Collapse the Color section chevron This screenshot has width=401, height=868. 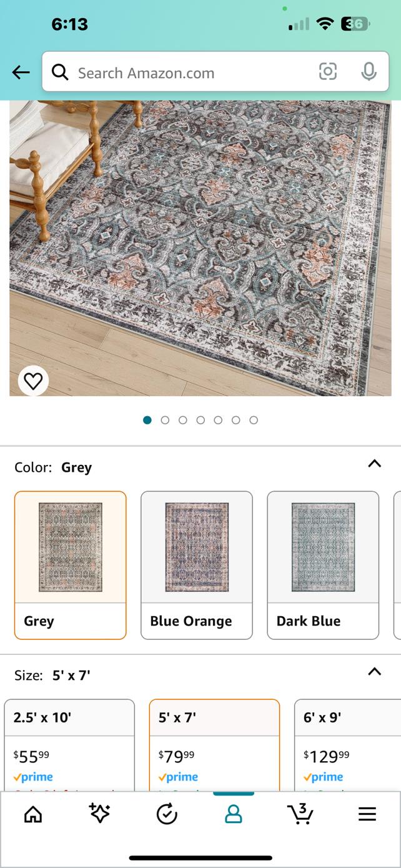coord(374,464)
